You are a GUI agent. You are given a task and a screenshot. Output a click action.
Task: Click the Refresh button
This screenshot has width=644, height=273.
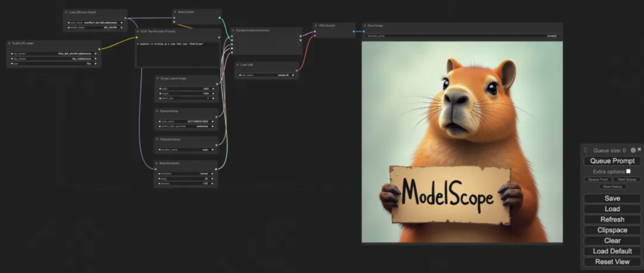tap(612, 219)
